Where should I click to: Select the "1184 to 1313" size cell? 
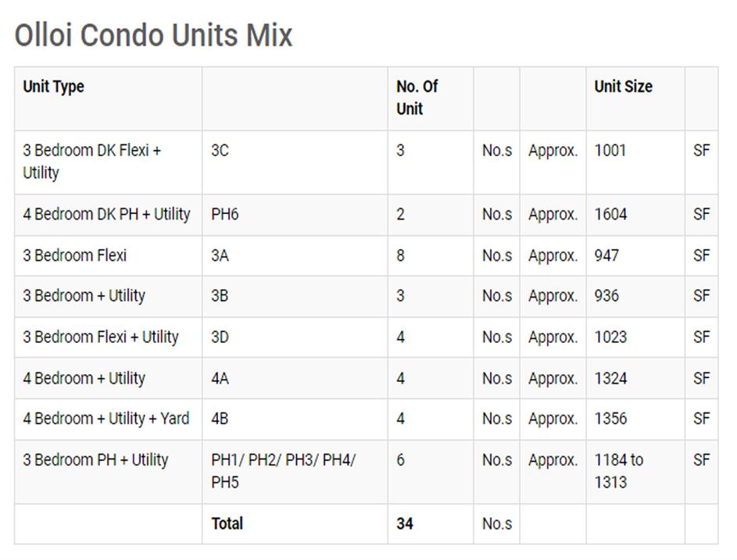coord(618,471)
